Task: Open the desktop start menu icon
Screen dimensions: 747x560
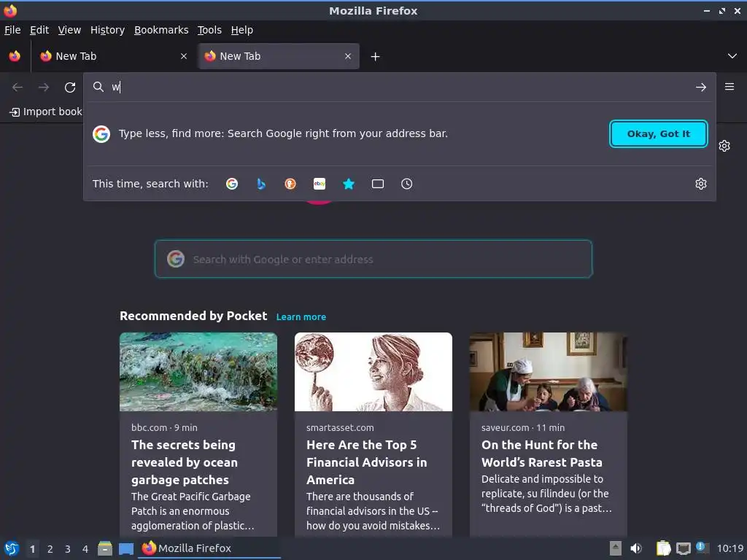Action: coord(12,548)
